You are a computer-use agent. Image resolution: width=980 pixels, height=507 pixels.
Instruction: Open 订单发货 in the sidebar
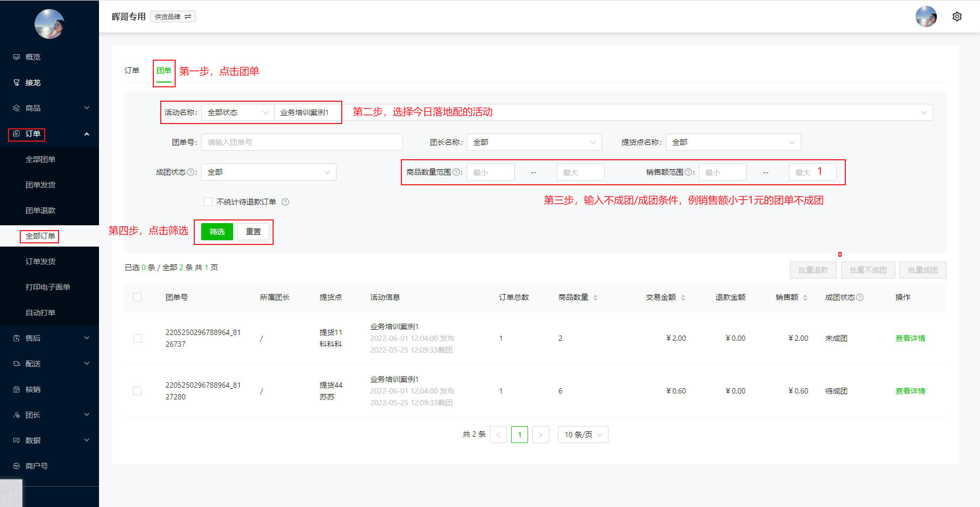click(x=40, y=261)
